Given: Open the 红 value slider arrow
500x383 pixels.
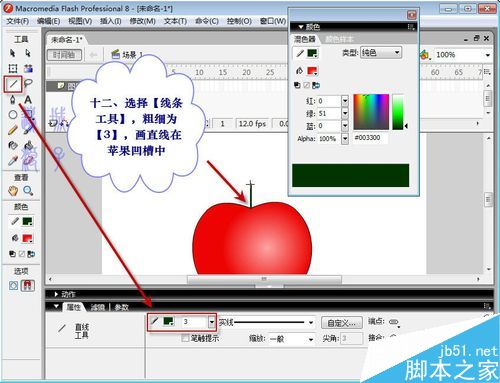Looking at the screenshot, I should [x=345, y=101].
